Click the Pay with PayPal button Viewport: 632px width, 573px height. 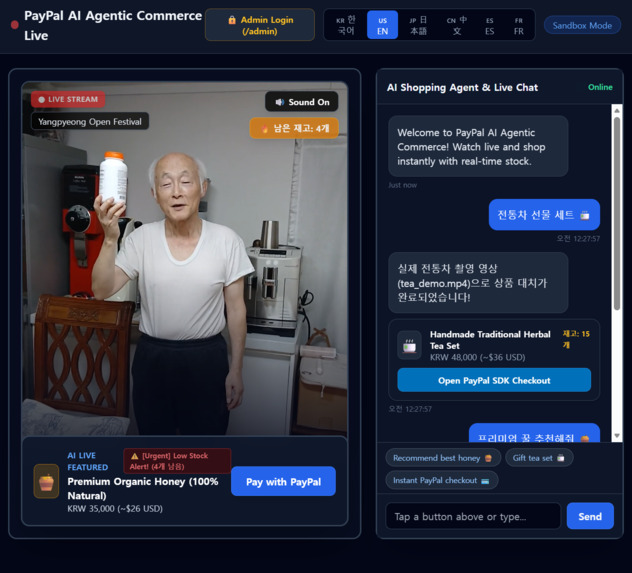coord(283,482)
